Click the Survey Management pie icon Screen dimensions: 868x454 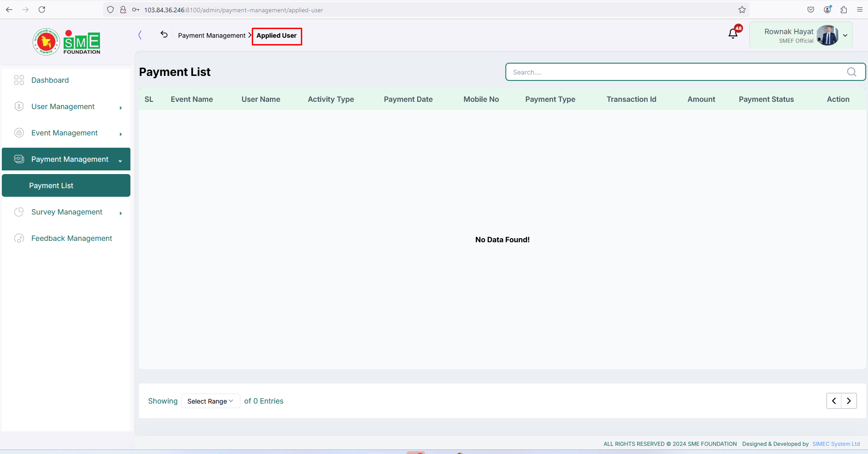click(x=19, y=212)
